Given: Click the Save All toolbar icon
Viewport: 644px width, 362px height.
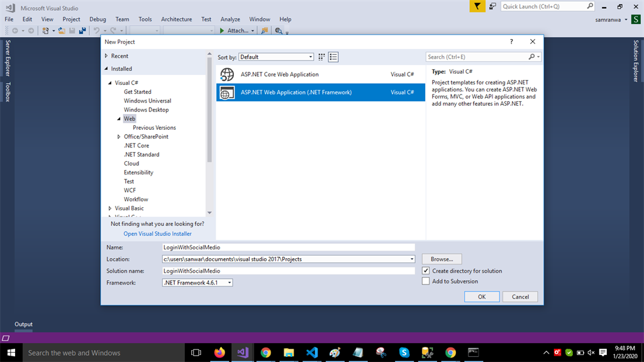Looking at the screenshot, I should tap(82, 30).
